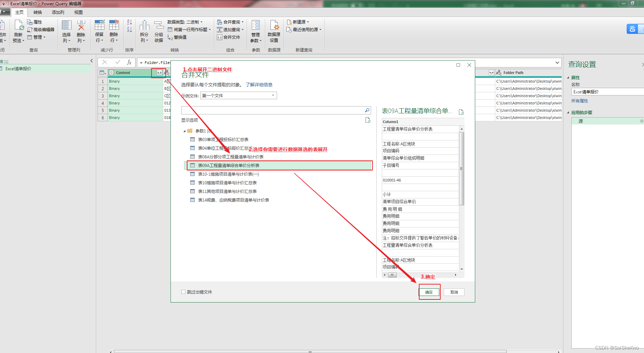Image resolution: width=644 pixels, height=353 pixels.
Task: Click the Folder Path column header
Action: (528, 73)
